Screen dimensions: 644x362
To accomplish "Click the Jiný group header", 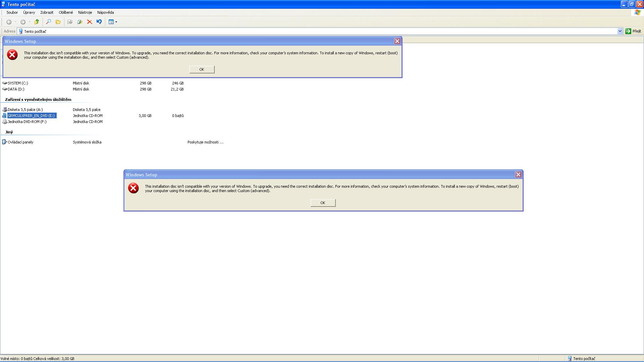I will pos(9,132).
